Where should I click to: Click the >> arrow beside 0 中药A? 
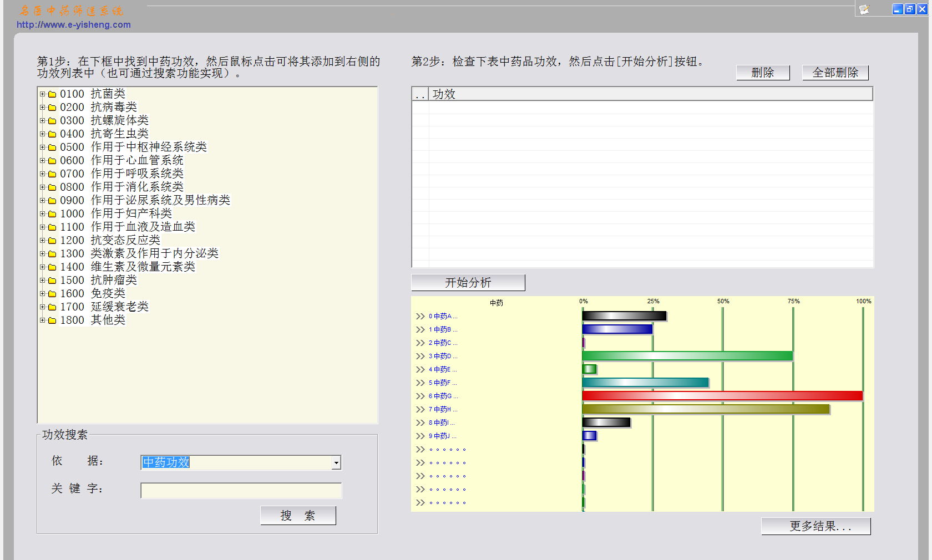[420, 317]
